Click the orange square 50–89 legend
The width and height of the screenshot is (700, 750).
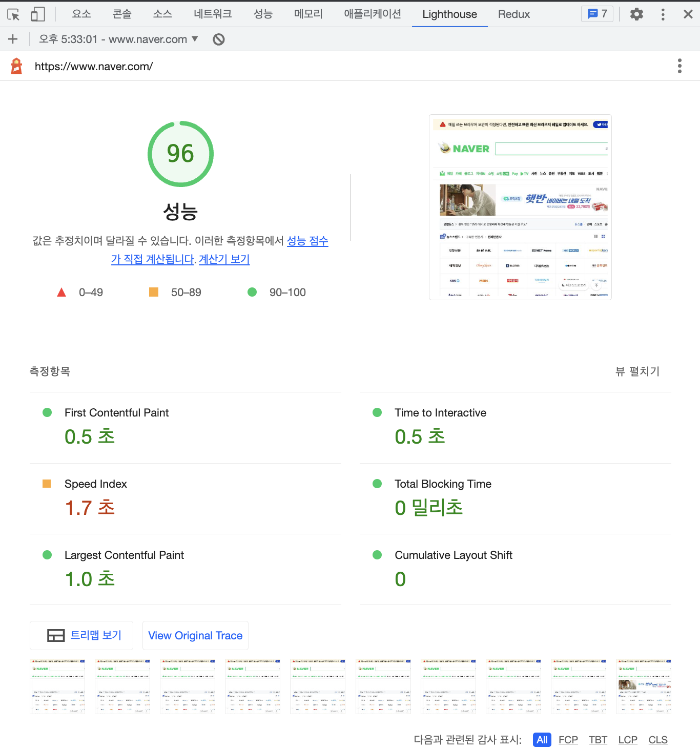175,292
